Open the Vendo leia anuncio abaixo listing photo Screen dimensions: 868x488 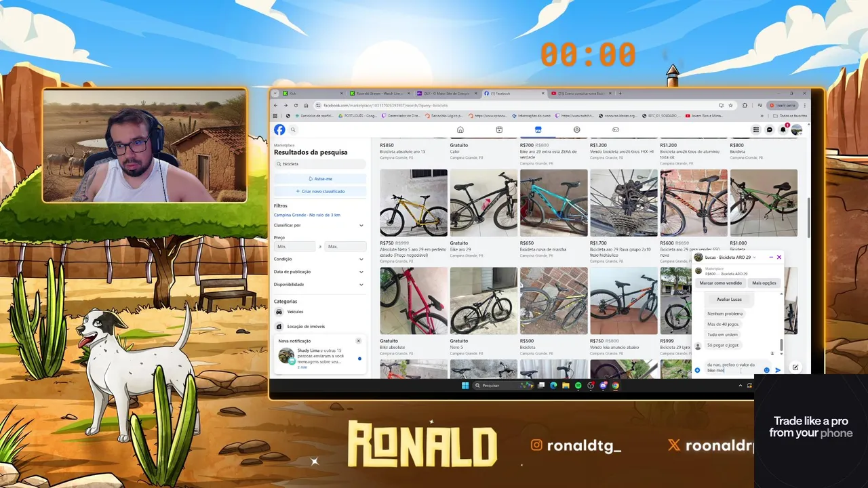[x=624, y=300]
